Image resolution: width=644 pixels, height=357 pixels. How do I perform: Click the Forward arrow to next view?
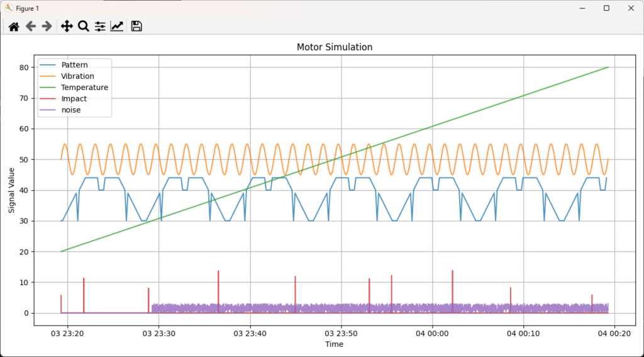[x=47, y=26]
